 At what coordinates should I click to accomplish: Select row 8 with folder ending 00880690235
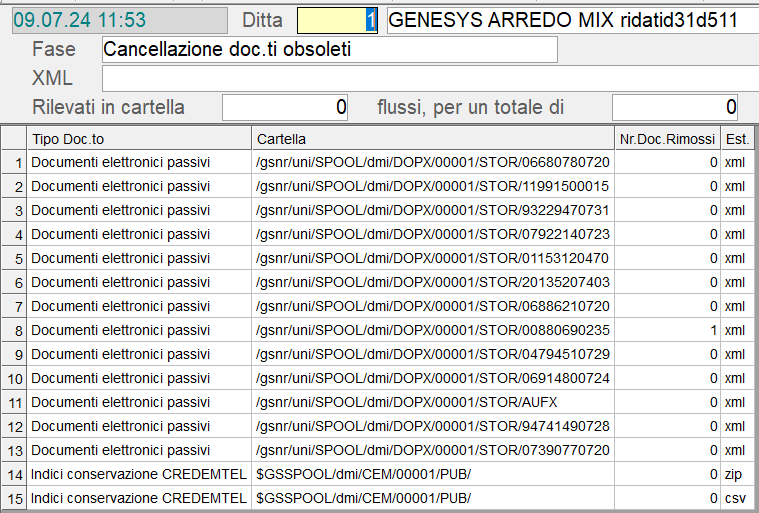click(432, 330)
